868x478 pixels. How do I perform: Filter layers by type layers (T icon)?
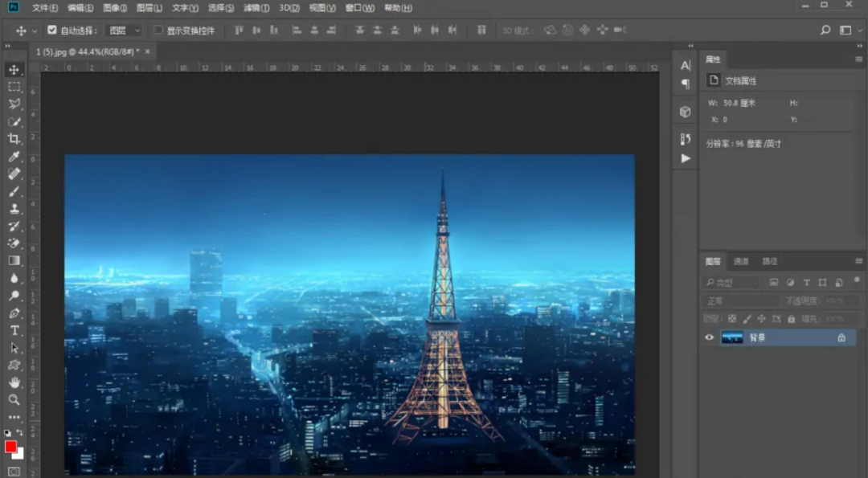point(806,283)
